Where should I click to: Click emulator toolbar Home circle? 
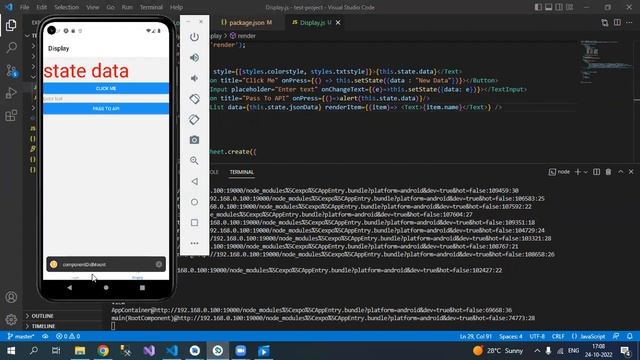point(194,202)
